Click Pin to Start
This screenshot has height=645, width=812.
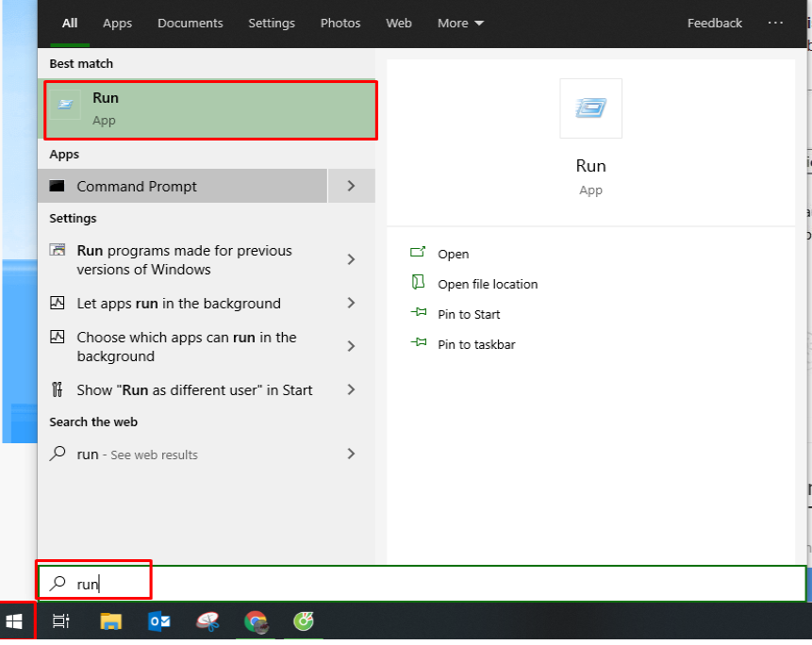(469, 314)
